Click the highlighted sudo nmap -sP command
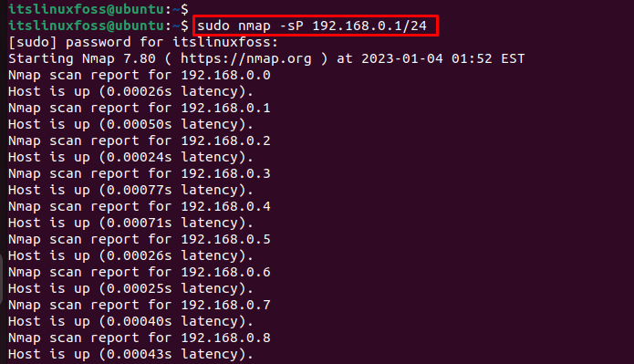The height and width of the screenshot is (364, 634). pyautogui.click(x=311, y=26)
